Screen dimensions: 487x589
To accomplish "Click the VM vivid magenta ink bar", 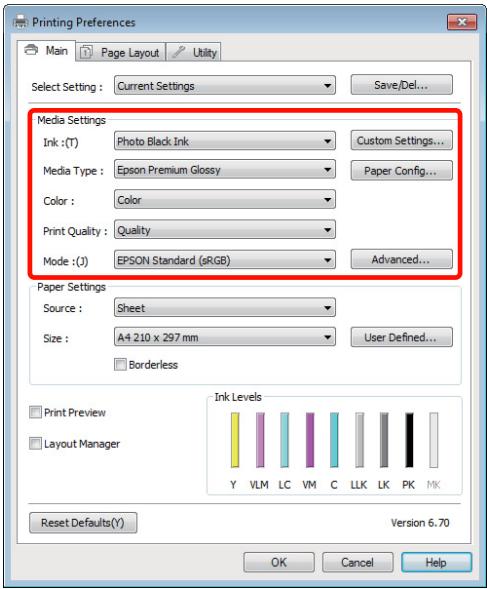I will [x=310, y=440].
